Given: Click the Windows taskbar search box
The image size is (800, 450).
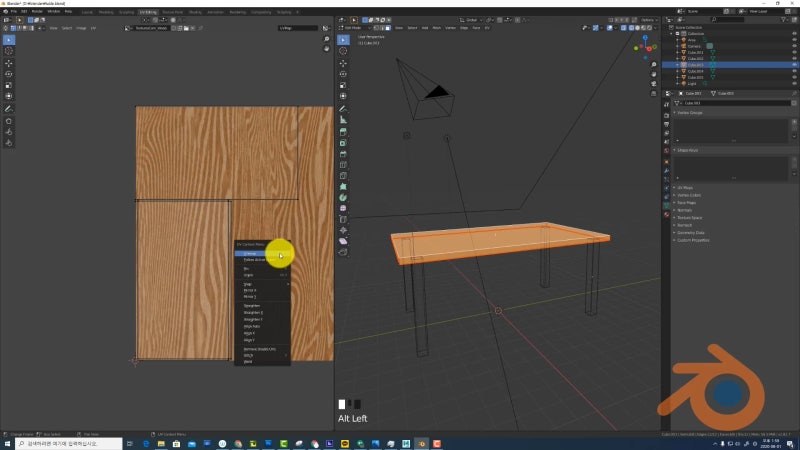Looking at the screenshot, I should [69, 444].
